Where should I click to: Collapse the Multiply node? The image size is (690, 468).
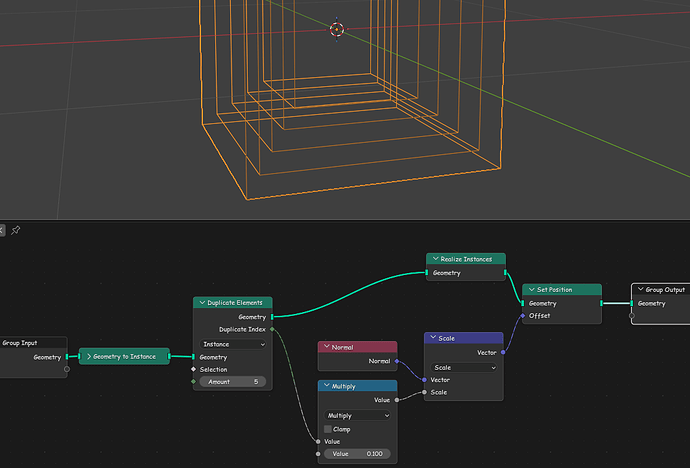point(327,386)
